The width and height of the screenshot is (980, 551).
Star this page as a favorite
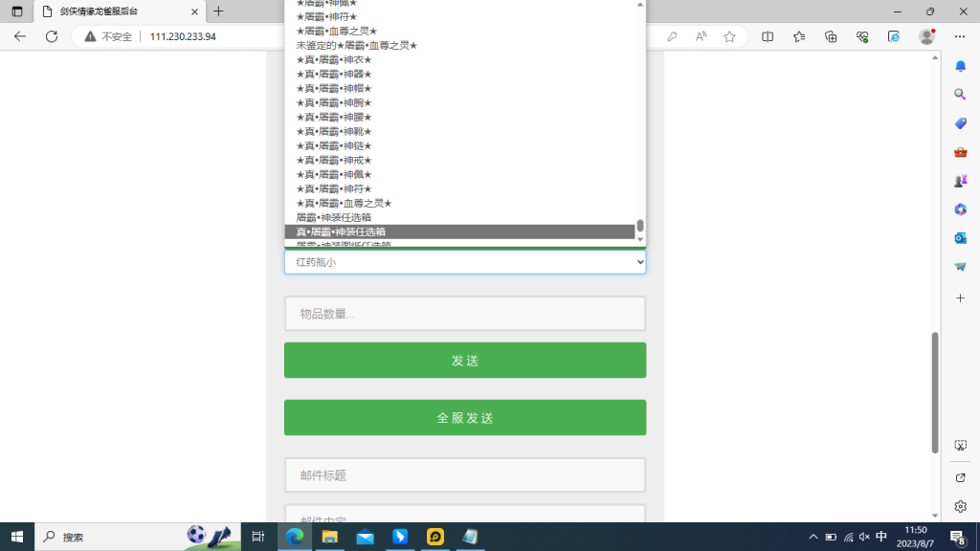(x=729, y=36)
